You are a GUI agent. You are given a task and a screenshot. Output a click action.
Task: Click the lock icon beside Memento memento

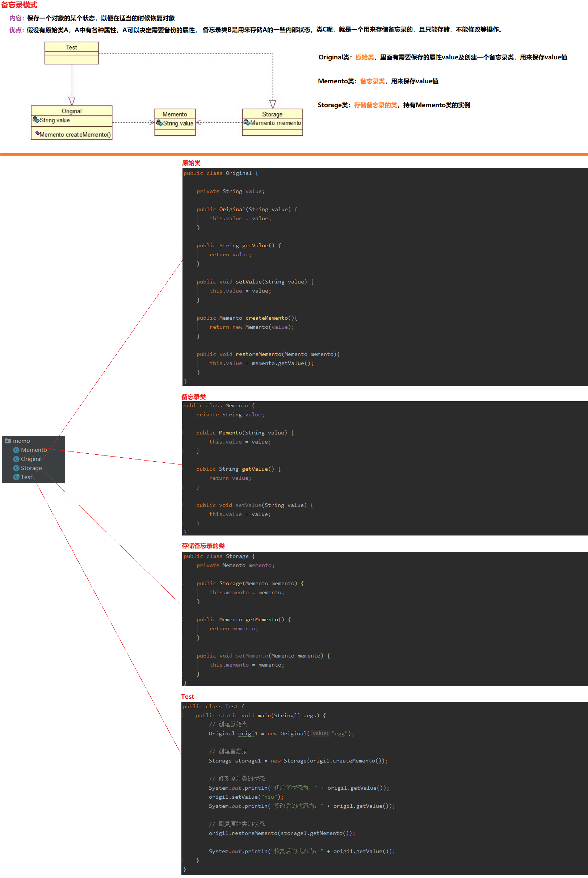click(246, 123)
